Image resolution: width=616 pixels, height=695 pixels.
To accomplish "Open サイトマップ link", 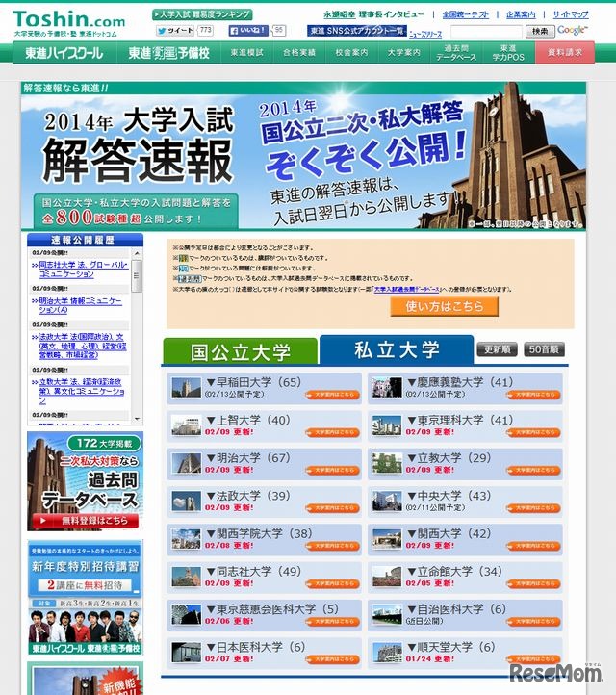I will tap(571, 14).
